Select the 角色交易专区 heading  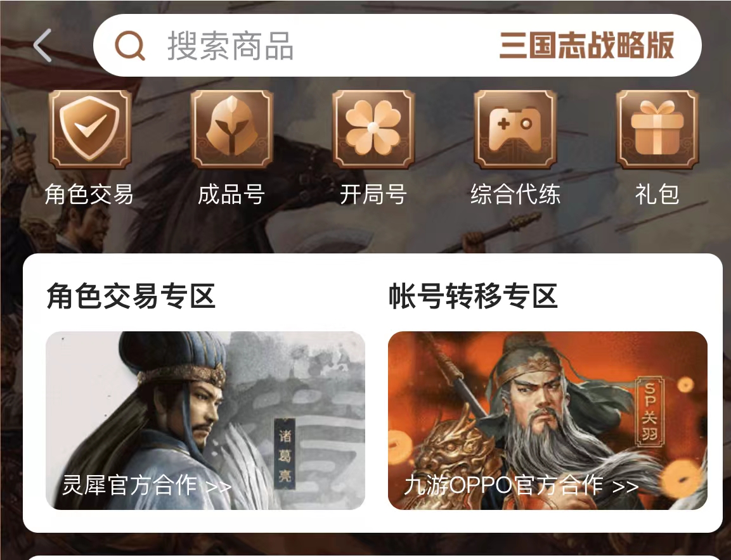(131, 296)
